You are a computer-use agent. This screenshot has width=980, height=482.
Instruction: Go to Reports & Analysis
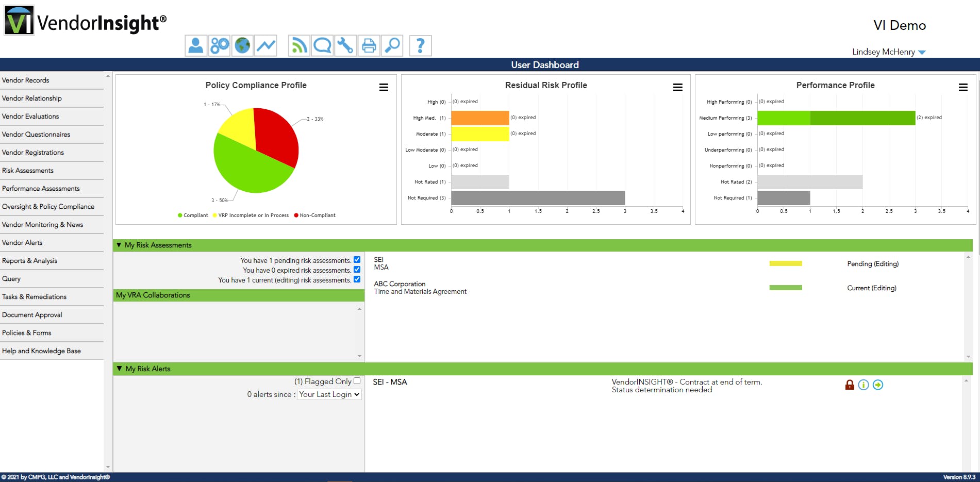pyautogui.click(x=52, y=261)
